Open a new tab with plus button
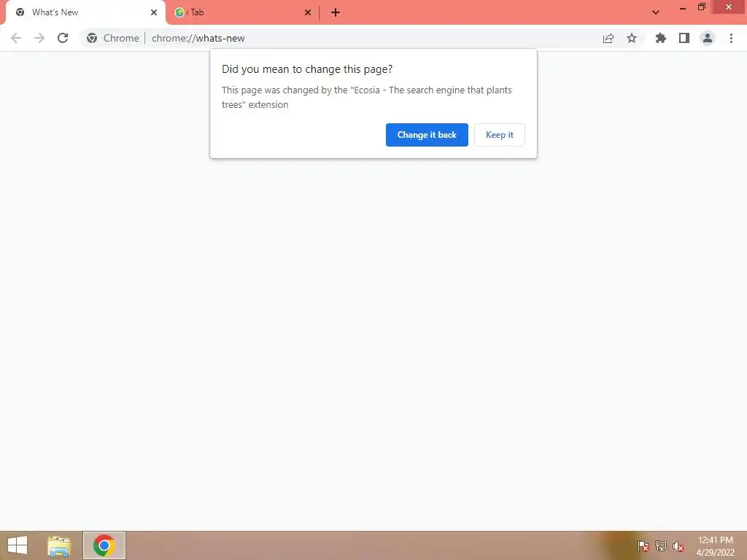Image resolution: width=747 pixels, height=560 pixels. [x=336, y=12]
